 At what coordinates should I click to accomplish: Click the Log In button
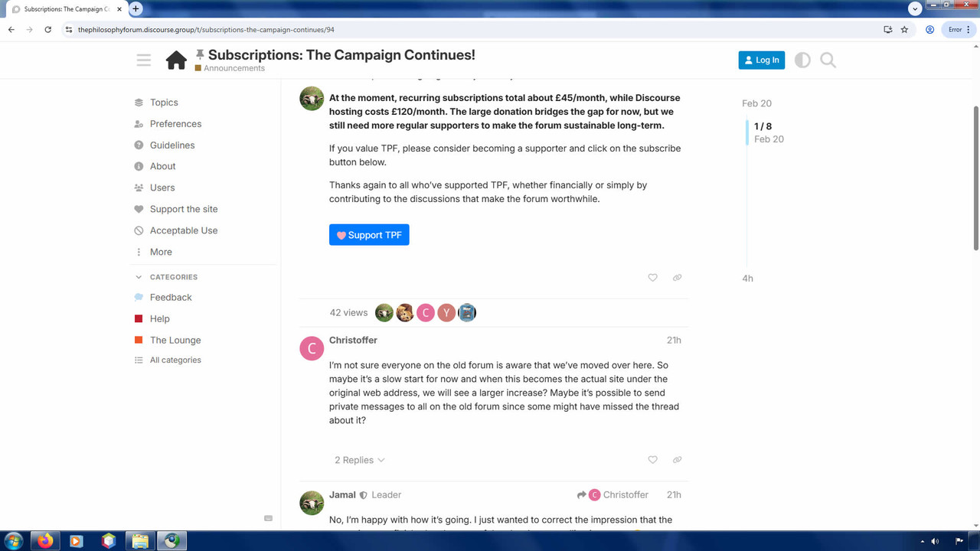pyautogui.click(x=761, y=60)
